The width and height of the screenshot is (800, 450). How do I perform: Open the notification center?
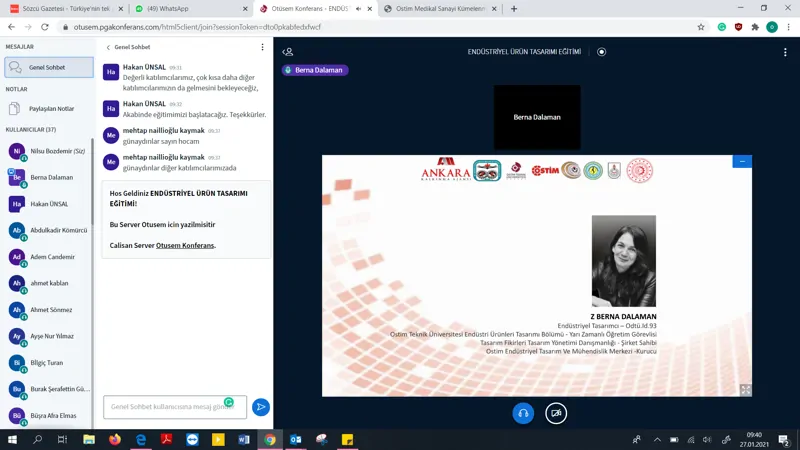click(x=784, y=439)
